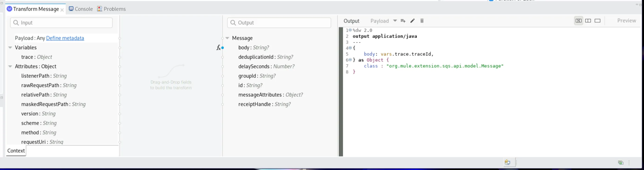Click the Preview button

point(627,21)
